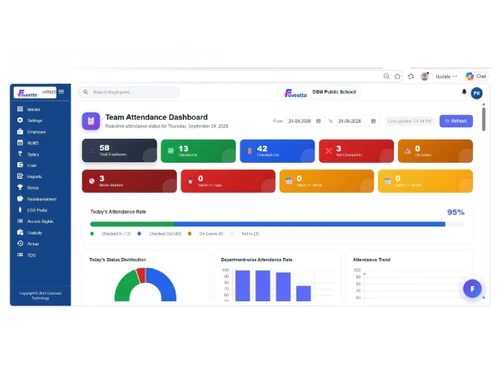Select the DBM Public School badge
Screen dimensions: 500x375
click(319, 93)
